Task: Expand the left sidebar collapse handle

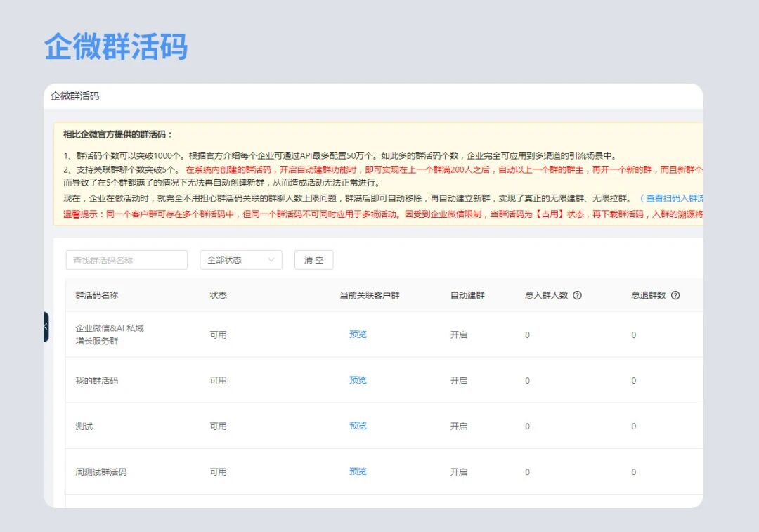Action: pos(46,327)
